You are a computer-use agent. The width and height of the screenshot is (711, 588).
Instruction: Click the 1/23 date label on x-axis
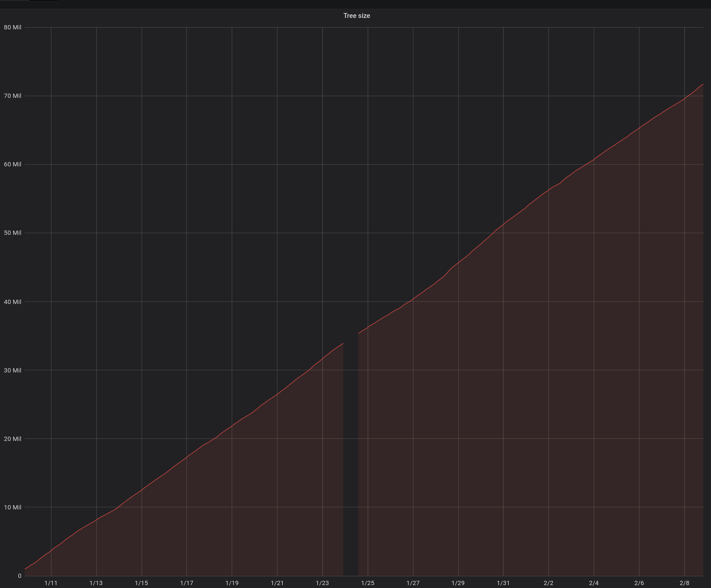pyautogui.click(x=322, y=583)
